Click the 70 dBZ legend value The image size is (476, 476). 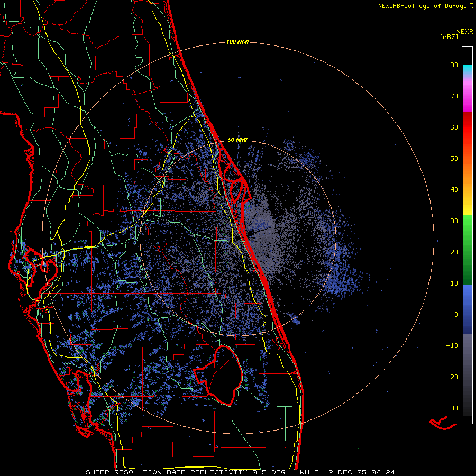[x=454, y=96]
